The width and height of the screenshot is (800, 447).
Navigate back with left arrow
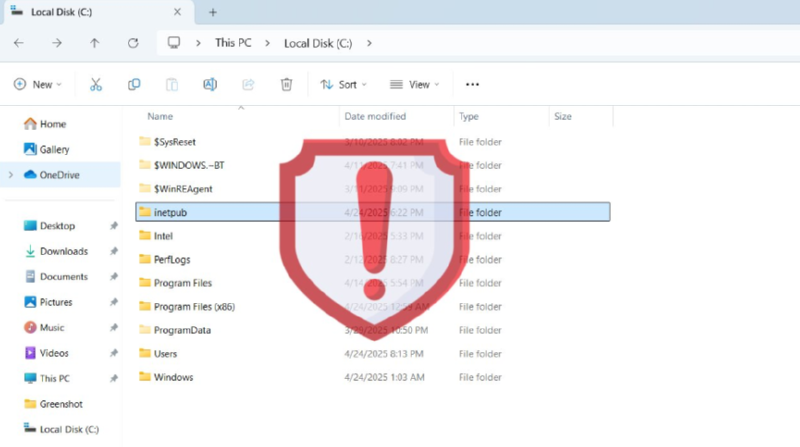click(x=19, y=43)
